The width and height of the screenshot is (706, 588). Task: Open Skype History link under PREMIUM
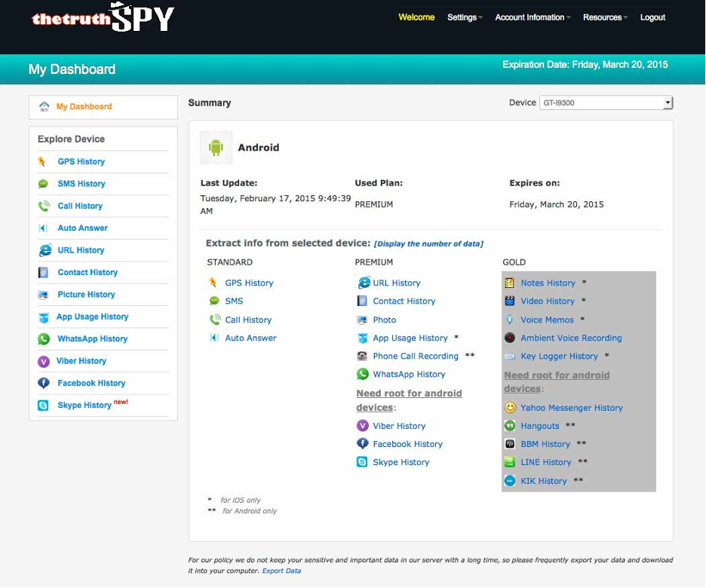(401, 462)
